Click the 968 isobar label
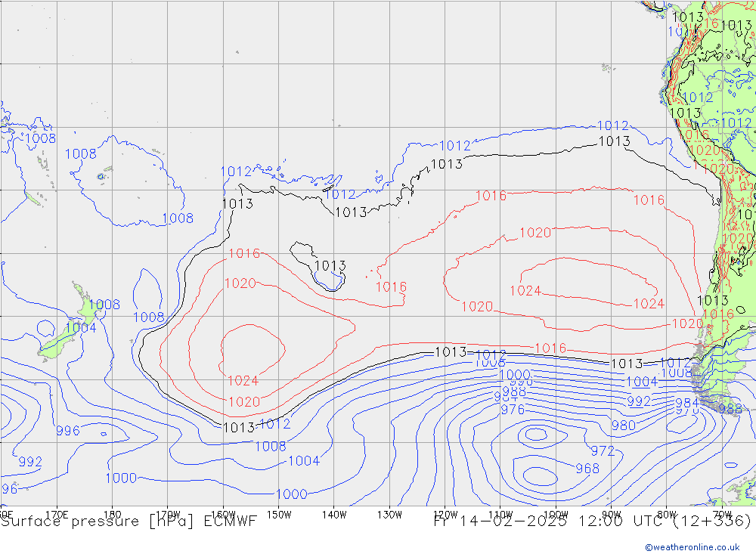Image resolution: width=756 pixels, height=554 pixels. pyautogui.click(x=587, y=469)
